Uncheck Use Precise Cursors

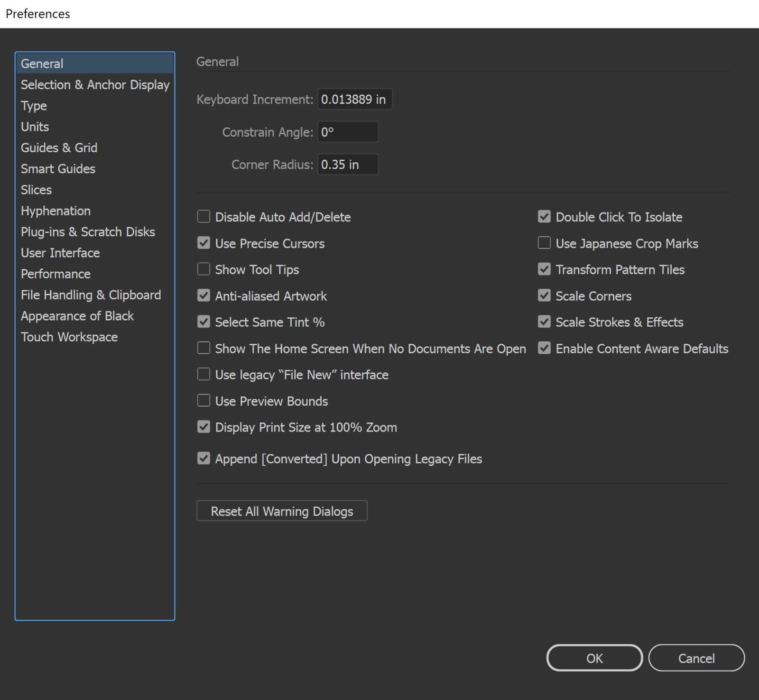204,243
